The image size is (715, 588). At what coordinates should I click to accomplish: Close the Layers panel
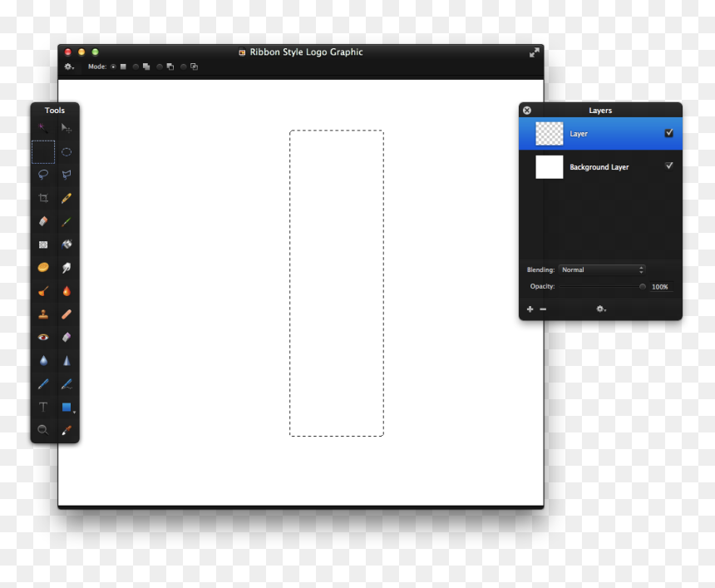coord(527,111)
